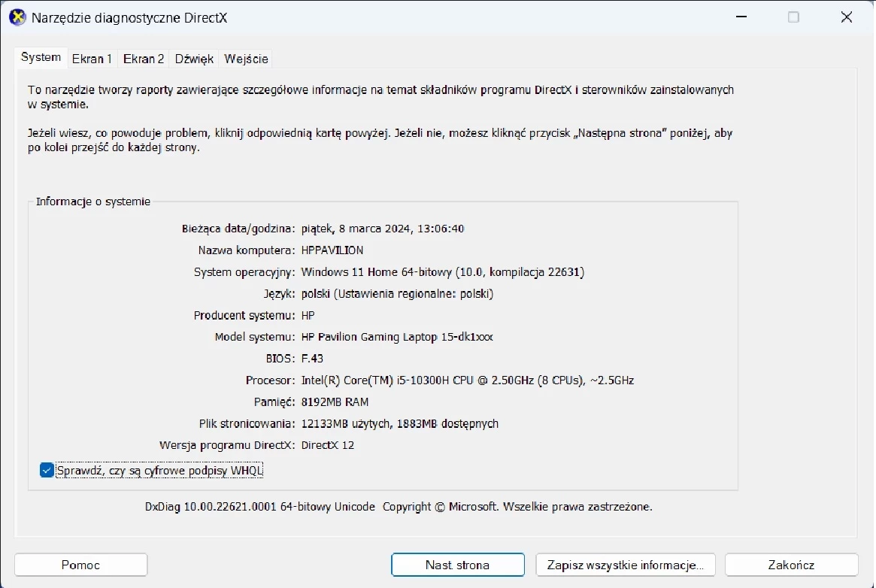The height and width of the screenshot is (588, 876).
Task: Click the 'BIOS:' label
Action: coord(280,359)
